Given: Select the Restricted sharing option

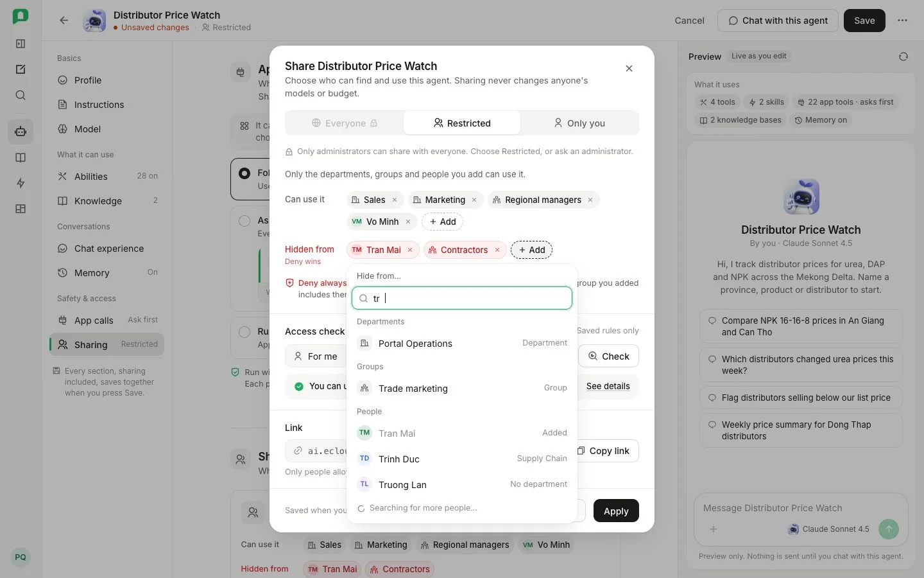Looking at the screenshot, I should click(x=462, y=123).
